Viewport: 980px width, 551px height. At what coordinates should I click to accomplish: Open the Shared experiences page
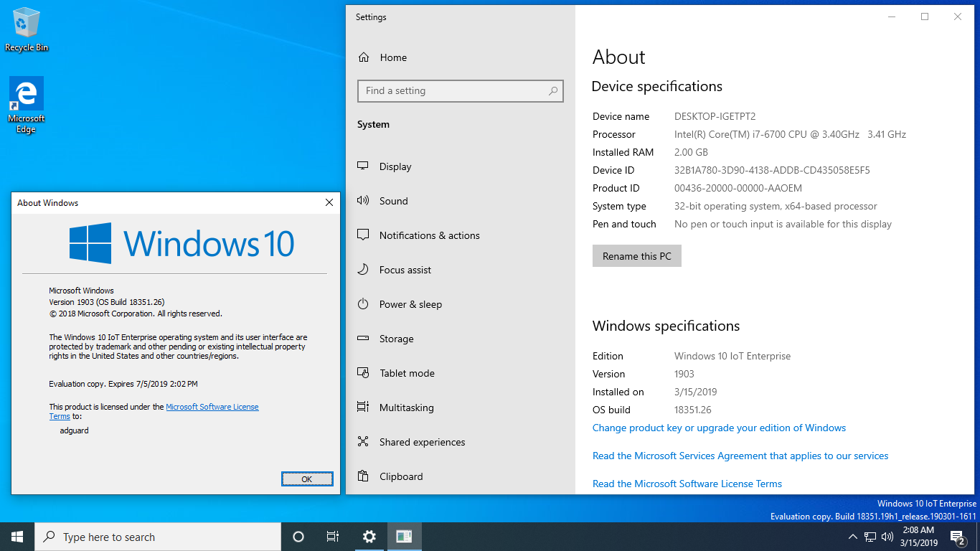pyautogui.click(x=461, y=442)
